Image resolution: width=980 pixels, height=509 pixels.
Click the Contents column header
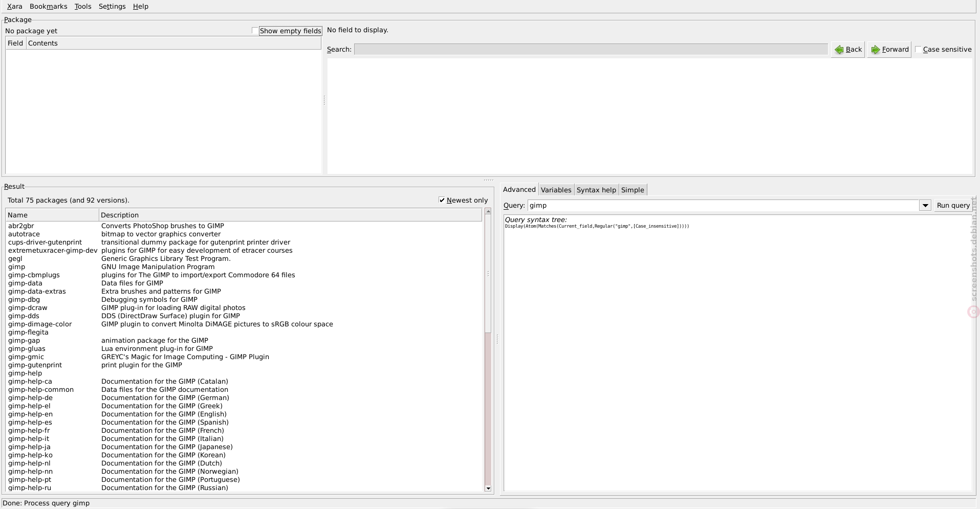tap(173, 43)
